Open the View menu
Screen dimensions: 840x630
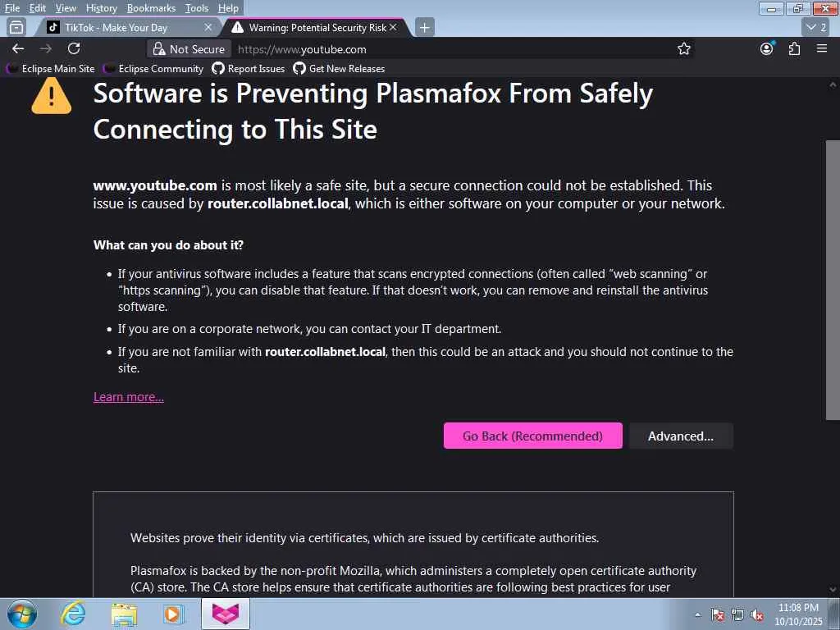click(66, 8)
